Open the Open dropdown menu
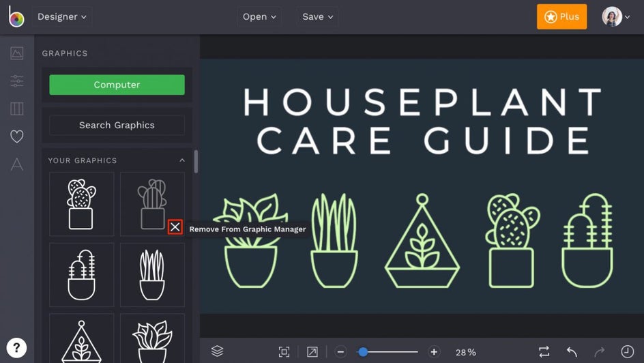Viewport: 644px width, 363px height. click(259, 17)
